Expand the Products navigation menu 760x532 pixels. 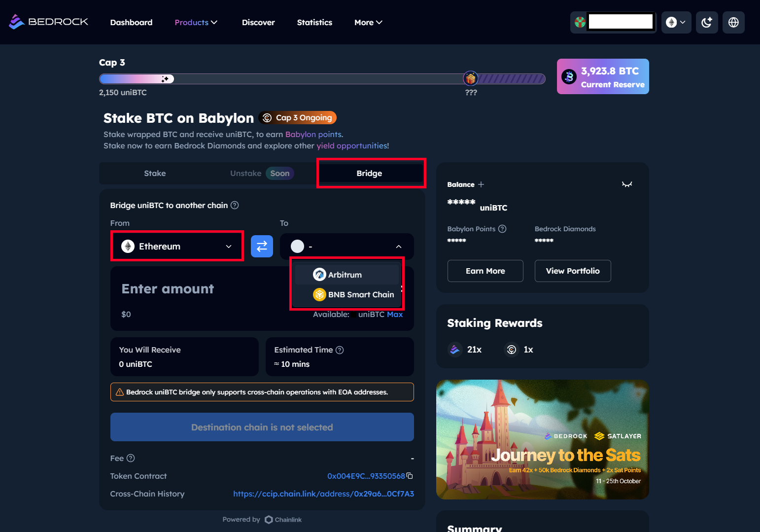click(x=196, y=22)
